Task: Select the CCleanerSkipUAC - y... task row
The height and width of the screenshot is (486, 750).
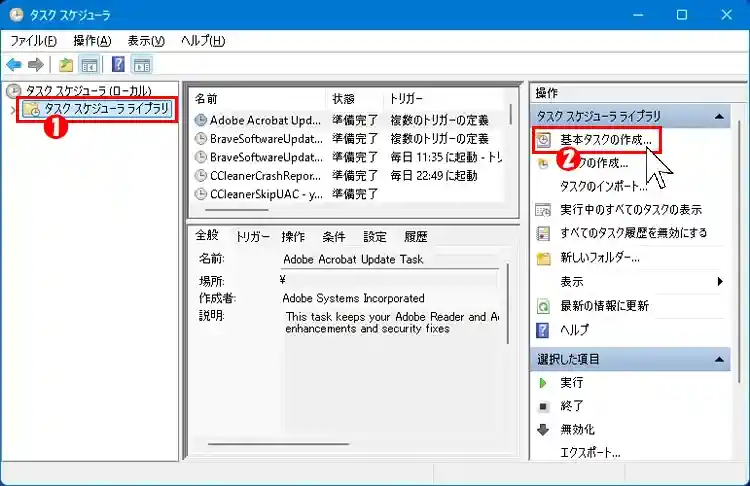Action: click(x=348, y=194)
